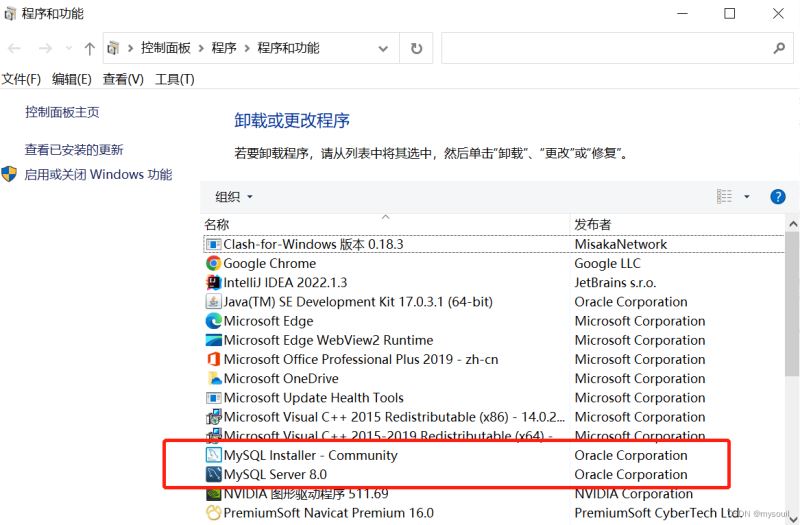Select IntelliJ IDEA 2022.1.3 entry name
The width and height of the screenshot is (800, 525).
click(x=285, y=283)
